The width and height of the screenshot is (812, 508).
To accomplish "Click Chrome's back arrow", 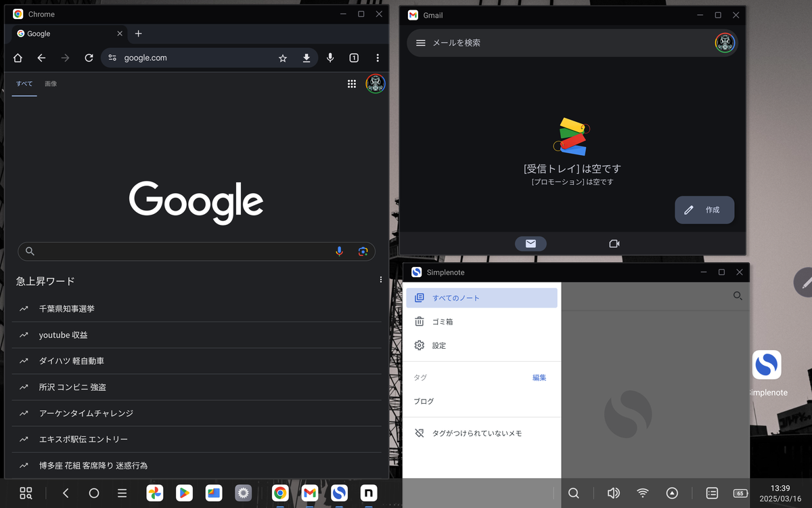I will tap(41, 58).
